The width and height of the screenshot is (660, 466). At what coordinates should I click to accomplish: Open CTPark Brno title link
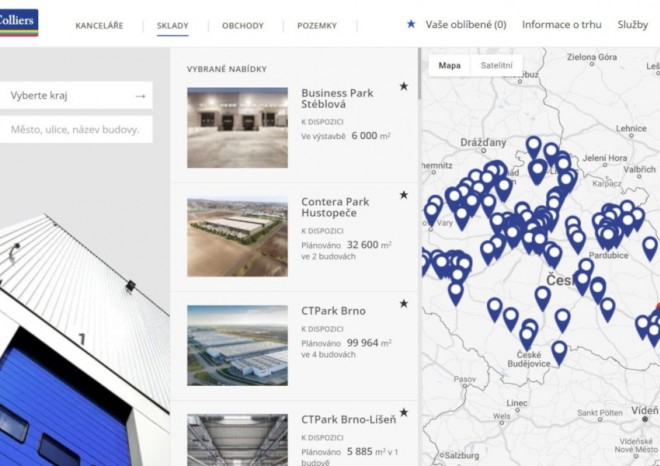click(333, 311)
